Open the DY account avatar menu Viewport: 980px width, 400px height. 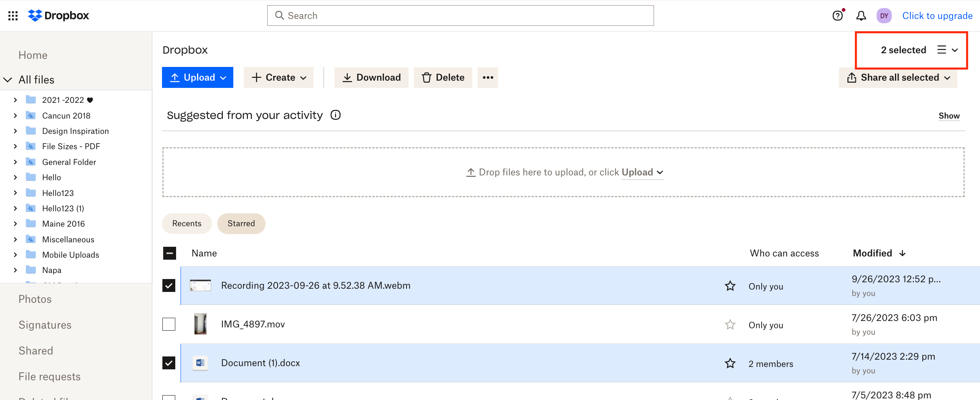pyautogui.click(x=884, y=16)
